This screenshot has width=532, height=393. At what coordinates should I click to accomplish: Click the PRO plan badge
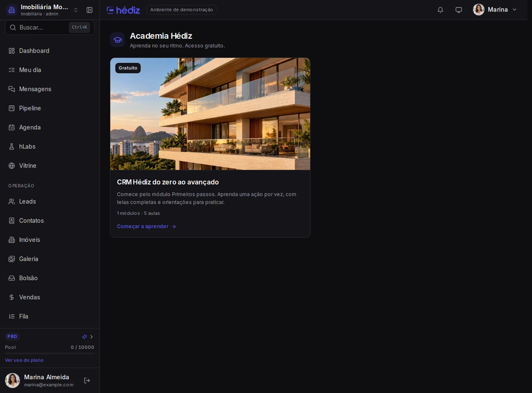(x=12, y=336)
